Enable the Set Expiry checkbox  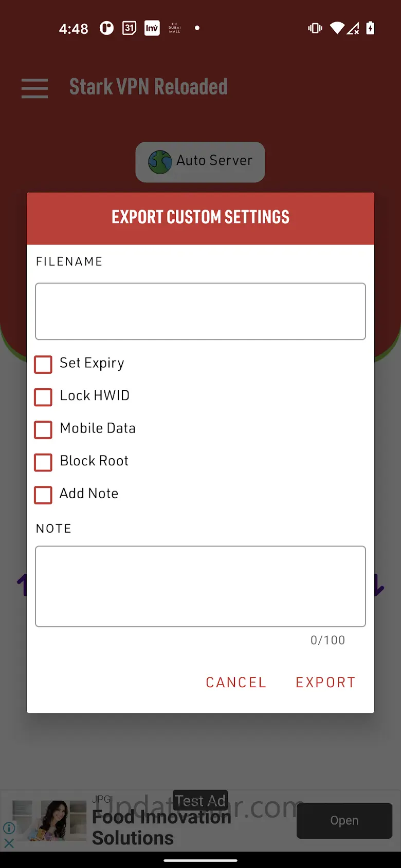click(x=43, y=364)
